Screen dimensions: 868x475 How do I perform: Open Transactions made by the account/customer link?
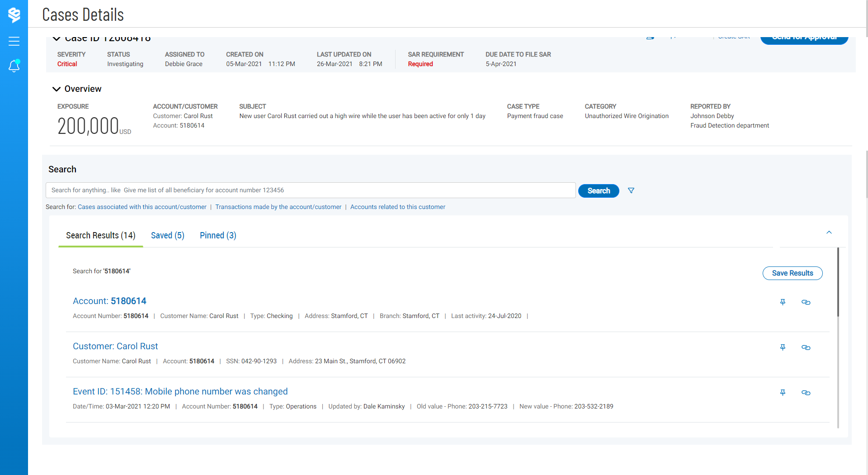278,207
